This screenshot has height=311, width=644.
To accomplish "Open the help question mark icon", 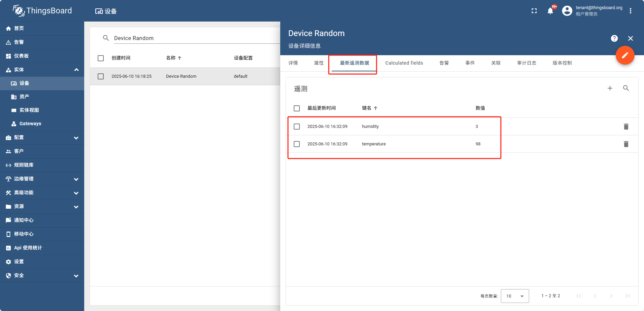I will (614, 38).
